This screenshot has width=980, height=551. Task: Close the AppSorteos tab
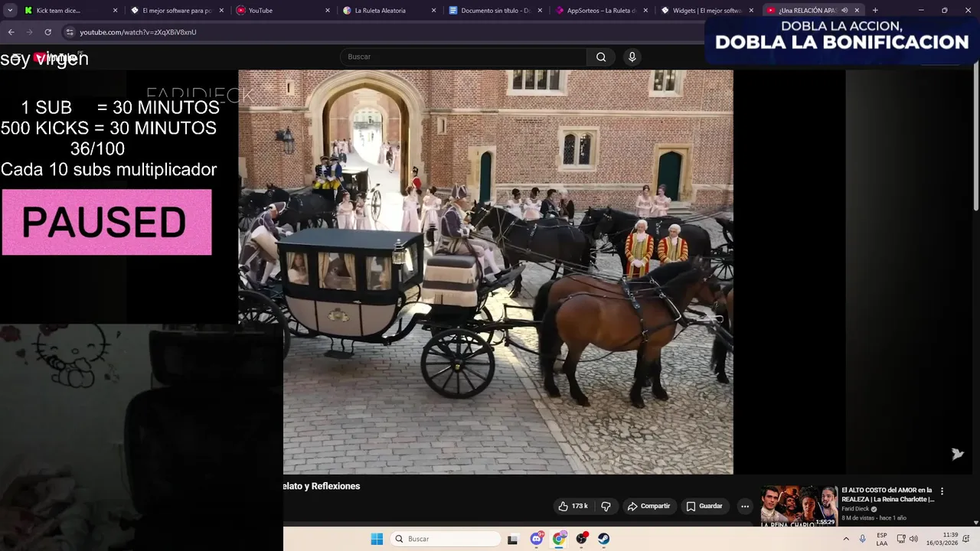(x=645, y=10)
